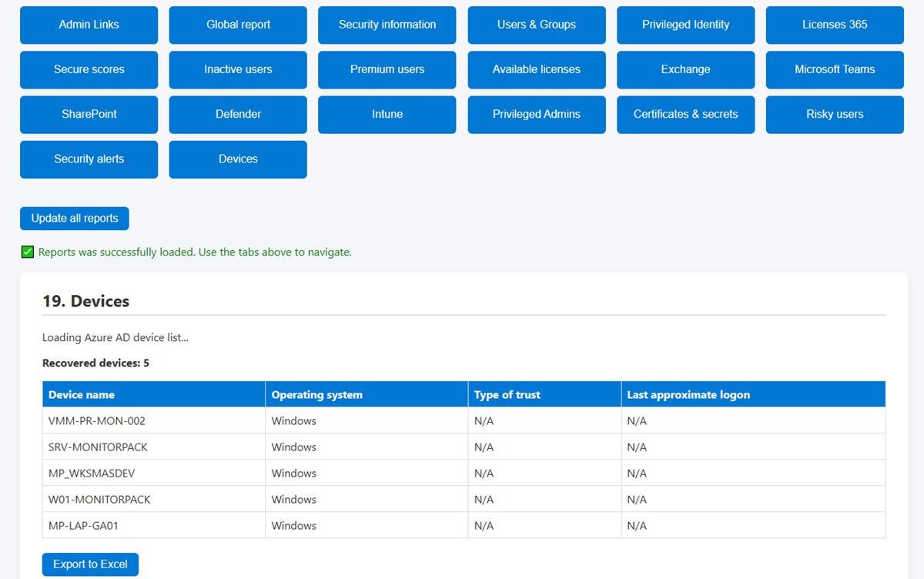This screenshot has width=924, height=579.
Task: Switch to the Global report tab
Action: pos(238,25)
